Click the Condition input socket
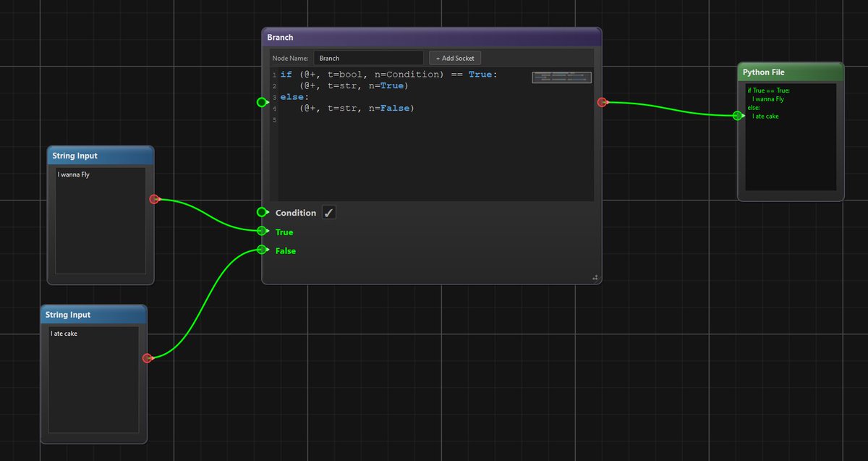Viewport: 868px width, 461px height. pos(262,212)
